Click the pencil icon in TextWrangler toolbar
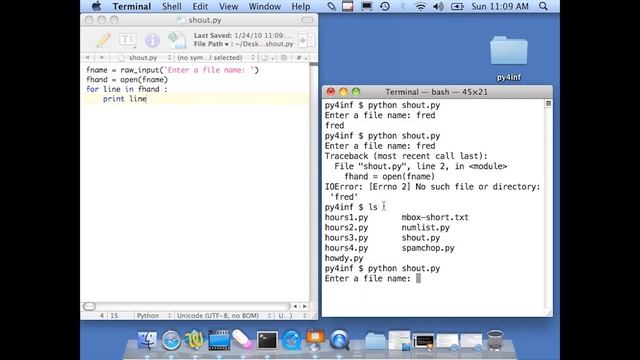Image resolution: width=640 pixels, height=360 pixels. click(x=104, y=40)
